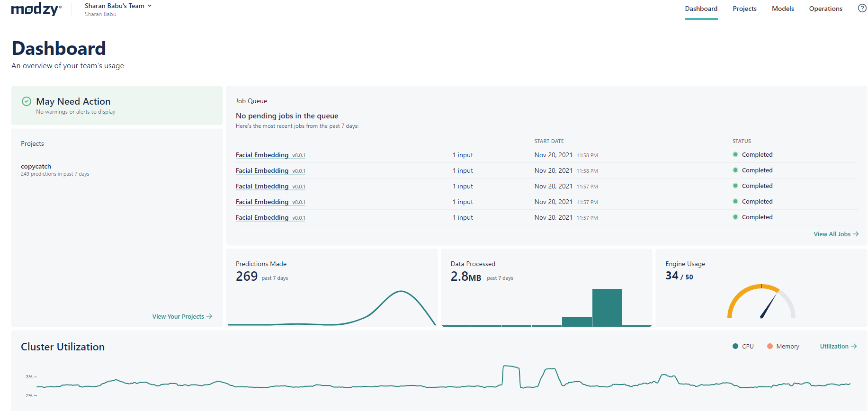The width and height of the screenshot is (868, 411).
Task: Click the Job Queue label
Action: pyautogui.click(x=251, y=101)
